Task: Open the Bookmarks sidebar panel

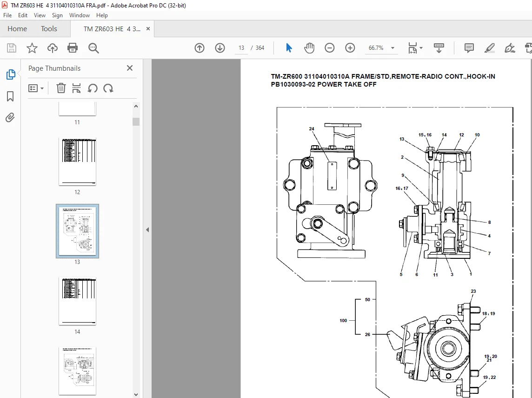Action: point(10,96)
